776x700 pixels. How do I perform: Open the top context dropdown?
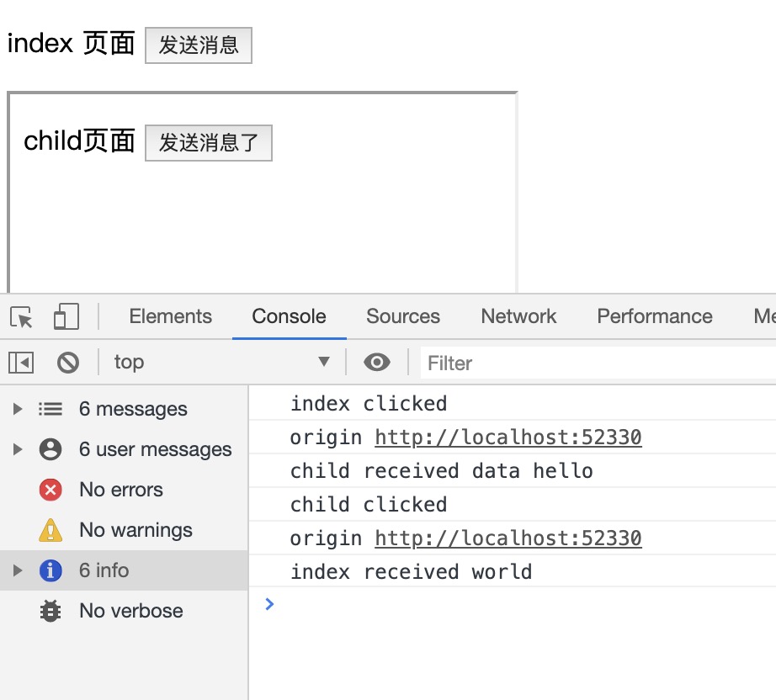click(222, 363)
